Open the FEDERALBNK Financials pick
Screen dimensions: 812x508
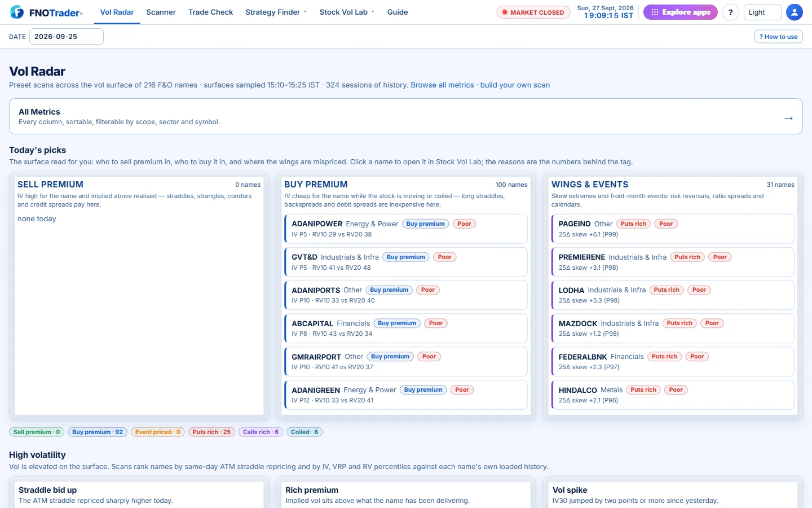pos(673,362)
